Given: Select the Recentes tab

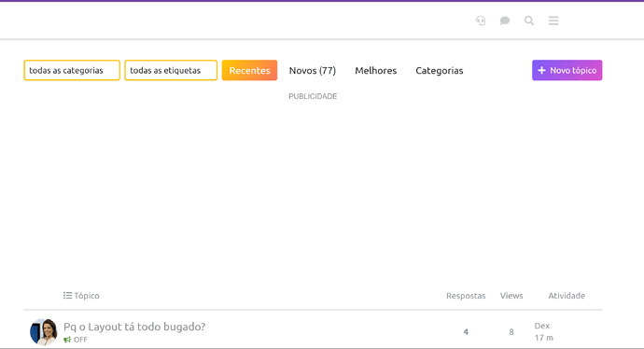Looking at the screenshot, I should [250, 70].
